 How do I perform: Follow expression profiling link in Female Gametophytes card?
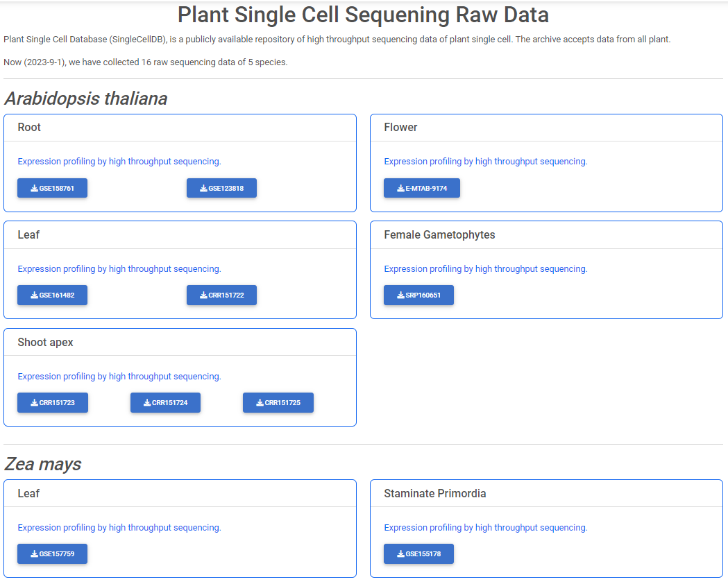486,269
